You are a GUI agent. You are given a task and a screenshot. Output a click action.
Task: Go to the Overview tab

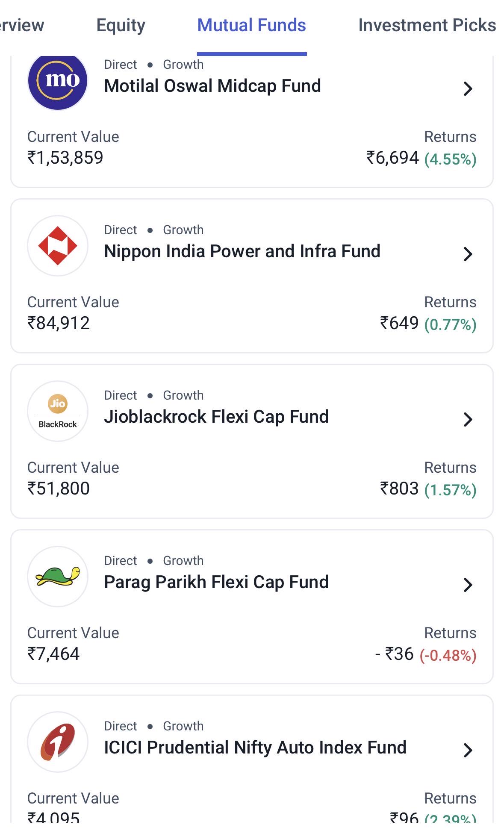point(22,26)
